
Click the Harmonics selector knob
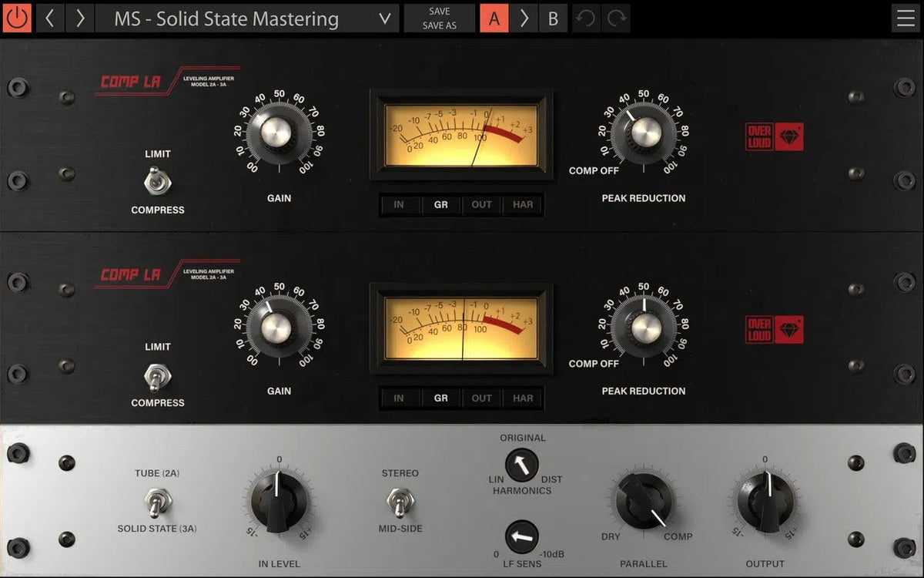click(x=522, y=465)
